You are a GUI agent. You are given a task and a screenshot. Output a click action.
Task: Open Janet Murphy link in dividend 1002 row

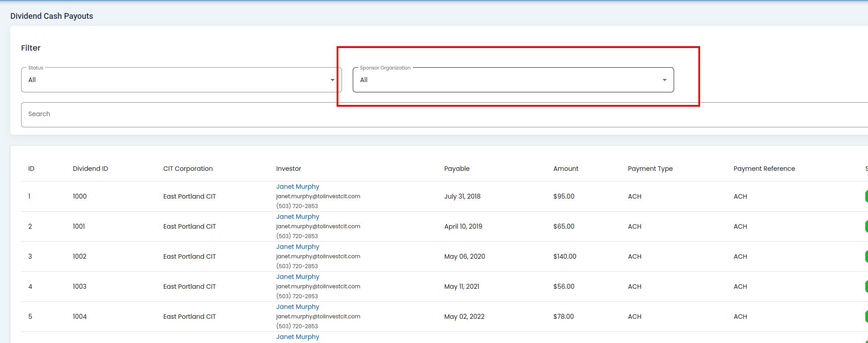coord(298,247)
